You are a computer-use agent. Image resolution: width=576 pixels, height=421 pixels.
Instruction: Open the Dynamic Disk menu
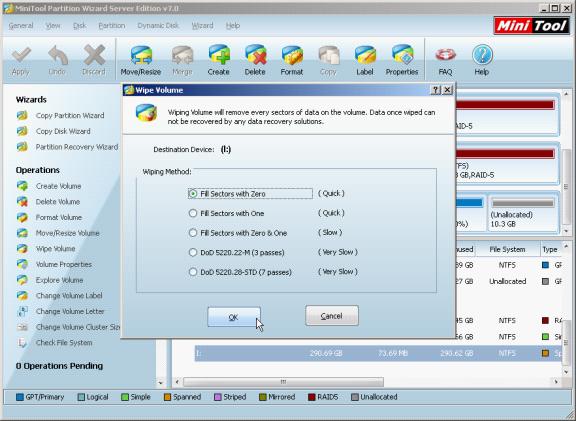pos(158,26)
